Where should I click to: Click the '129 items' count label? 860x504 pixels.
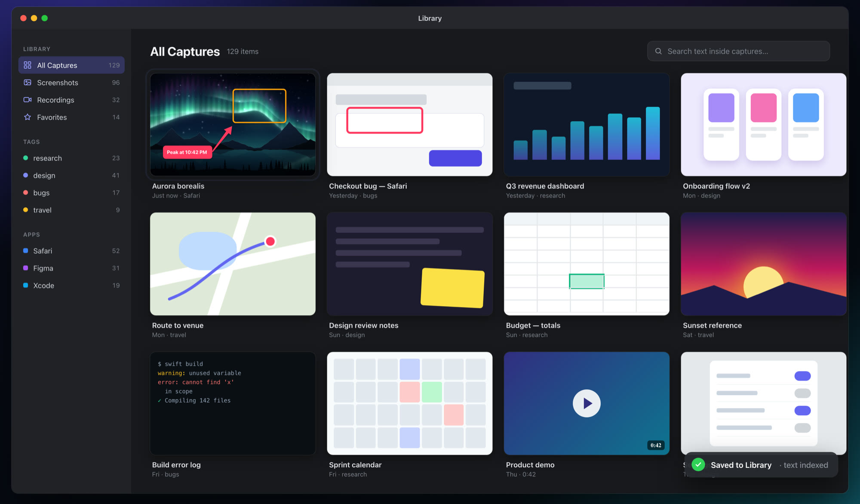point(243,52)
